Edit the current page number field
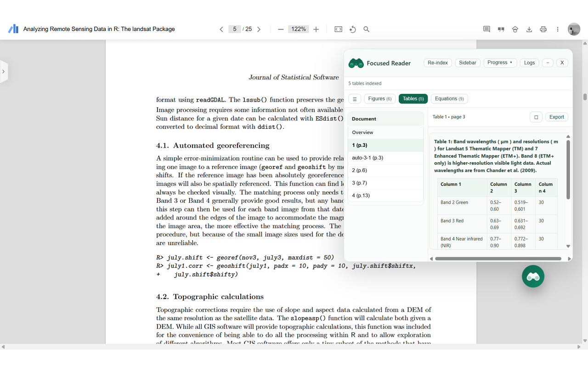This screenshot has width=588, height=368. coord(235,29)
